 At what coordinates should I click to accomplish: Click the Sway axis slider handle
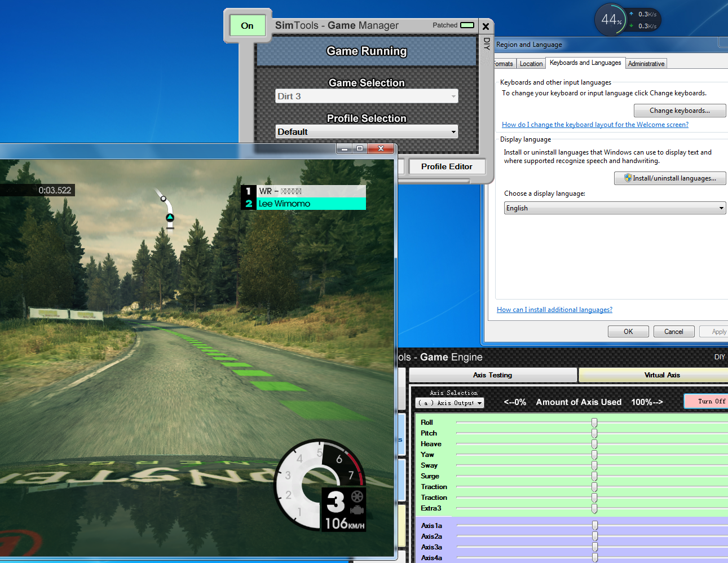coord(594,465)
